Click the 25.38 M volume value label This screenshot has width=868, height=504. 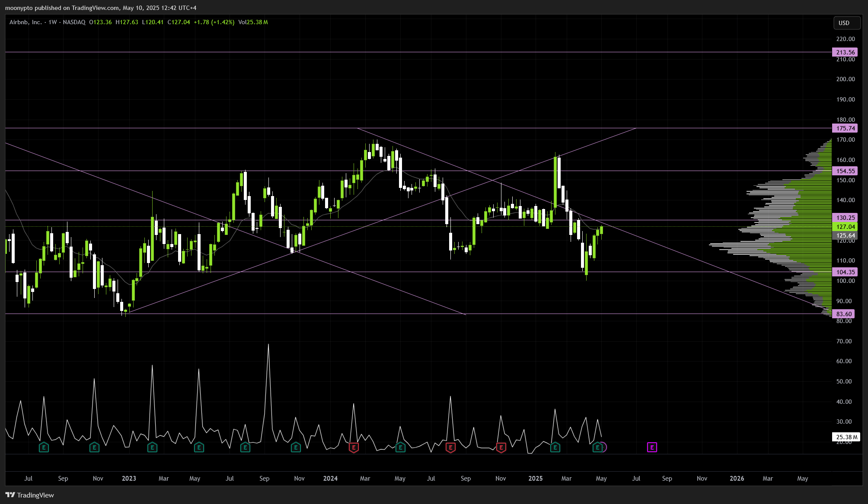tap(846, 437)
